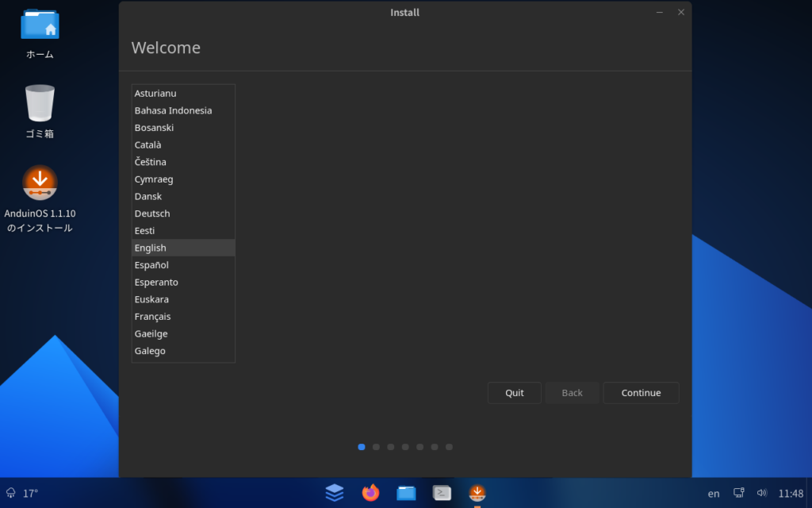The image size is (812, 508).
Task: Quit the installer with the Quit button
Action: (x=515, y=393)
